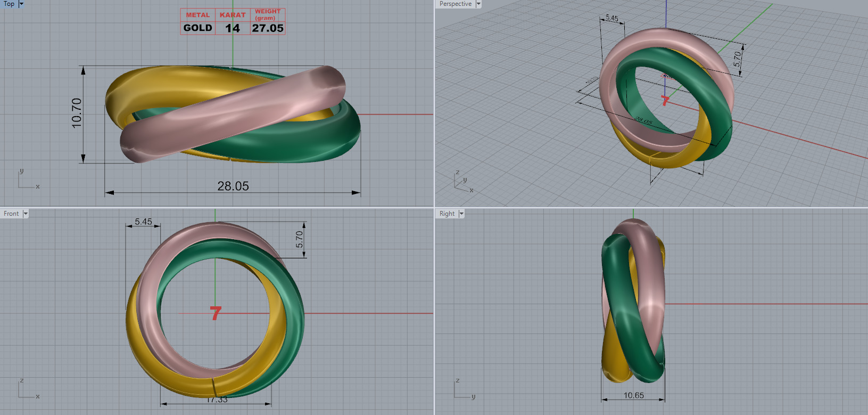Select the Right viewport title

tap(447, 214)
